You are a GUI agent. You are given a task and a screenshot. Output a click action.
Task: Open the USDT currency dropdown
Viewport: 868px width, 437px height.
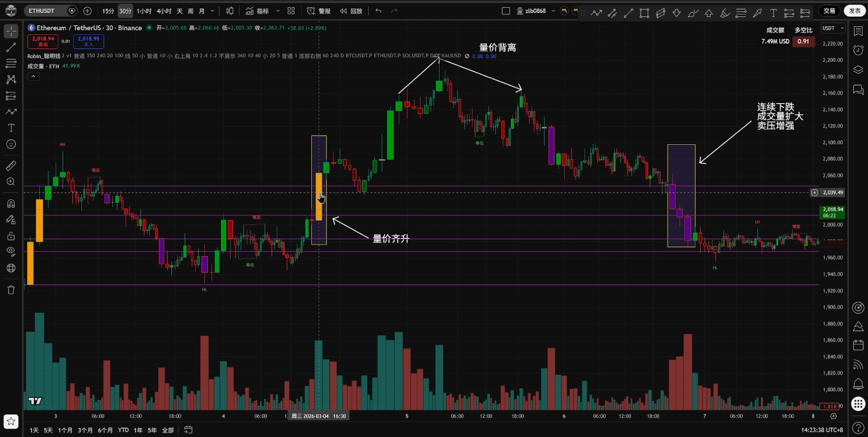click(x=833, y=28)
